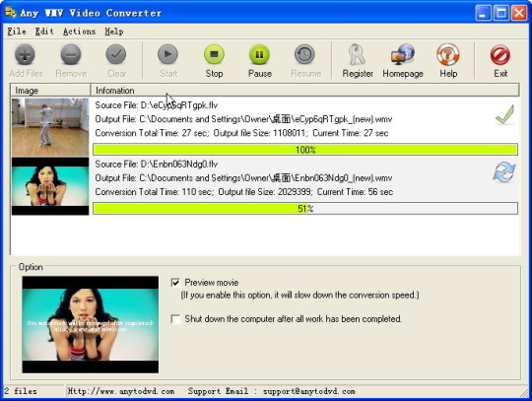This screenshot has height=401, width=532.
Task: Click the Infomation column header
Action: [x=305, y=91]
